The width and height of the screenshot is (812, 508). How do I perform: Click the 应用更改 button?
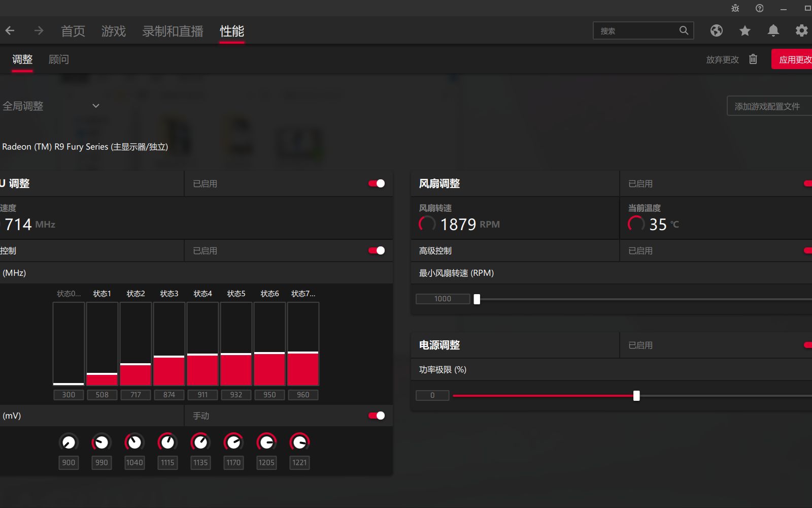coord(795,59)
